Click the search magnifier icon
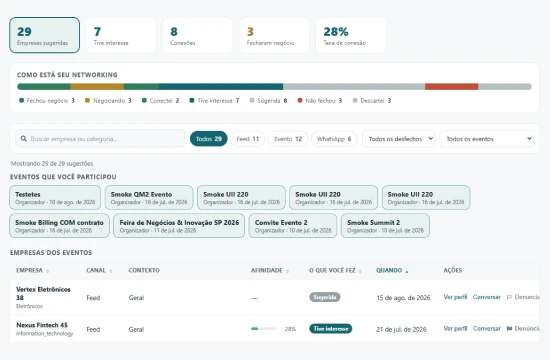 coord(24,139)
